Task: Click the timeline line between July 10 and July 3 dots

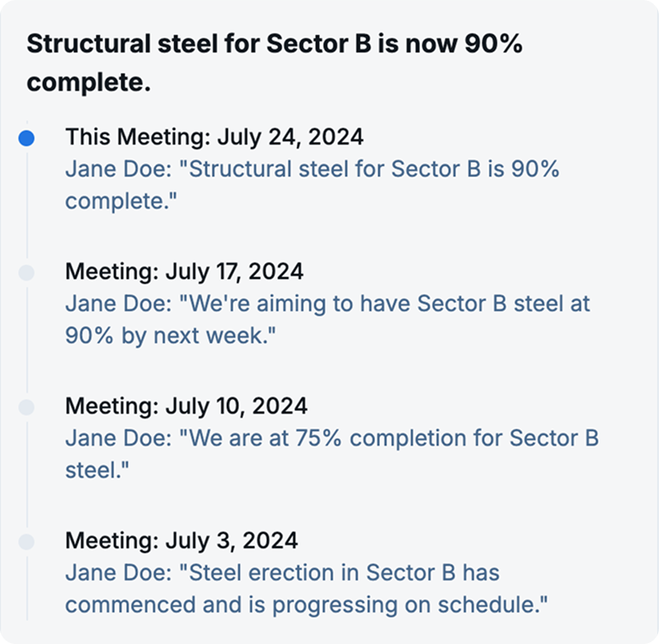Action: [x=26, y=474]
